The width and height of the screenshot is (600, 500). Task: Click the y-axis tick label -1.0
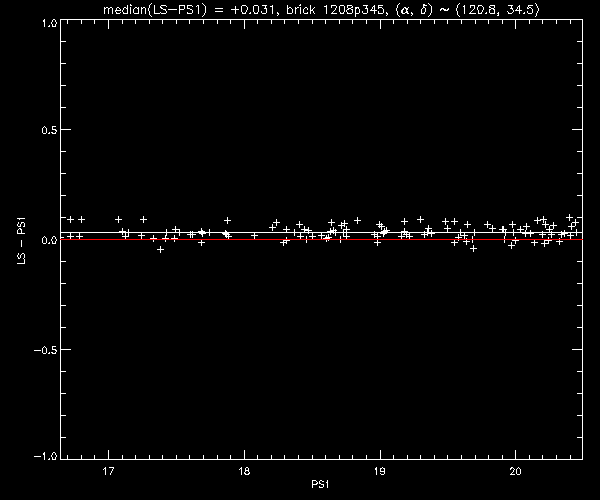[46, 456]
